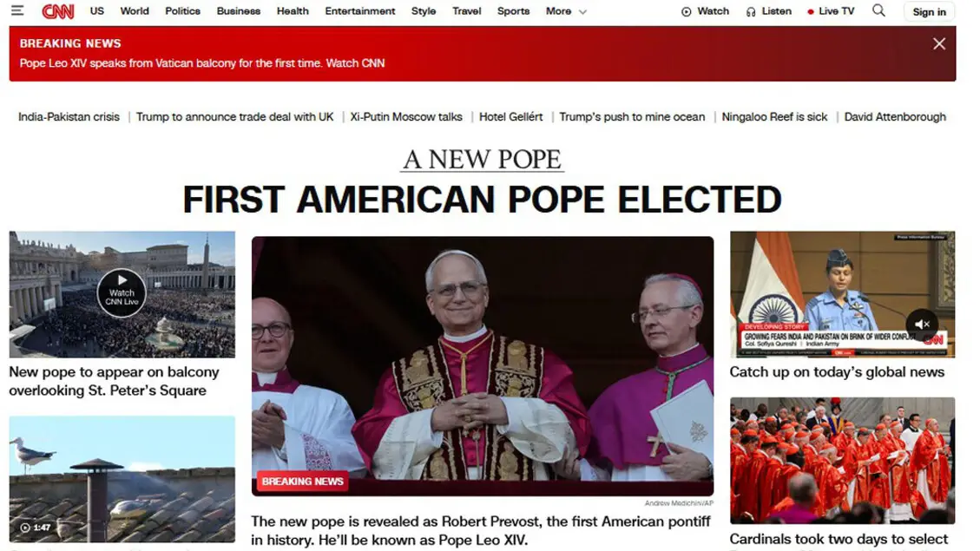Open the Politics section
980x551 pixels.
point(182,11)
